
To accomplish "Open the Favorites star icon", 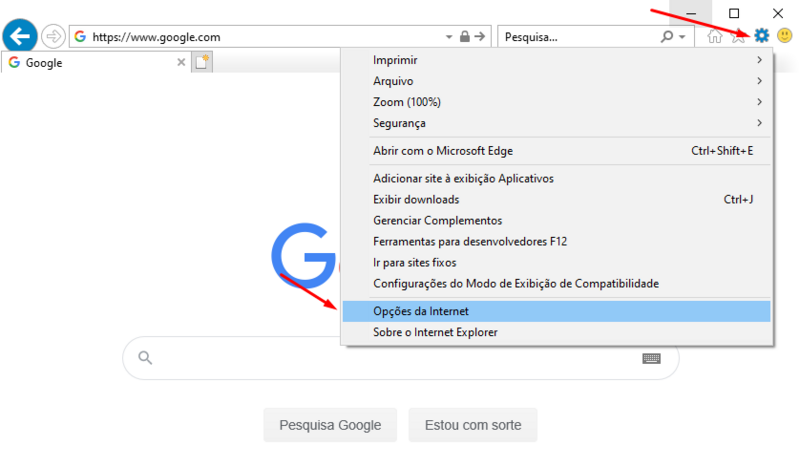I will pos(738,36).
